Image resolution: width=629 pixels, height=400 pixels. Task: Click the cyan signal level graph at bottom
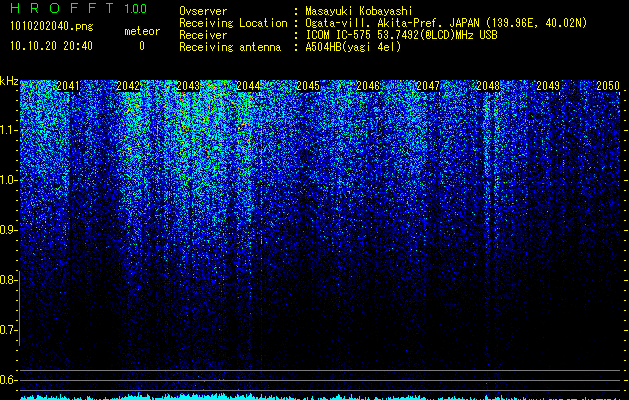(320, 397)
